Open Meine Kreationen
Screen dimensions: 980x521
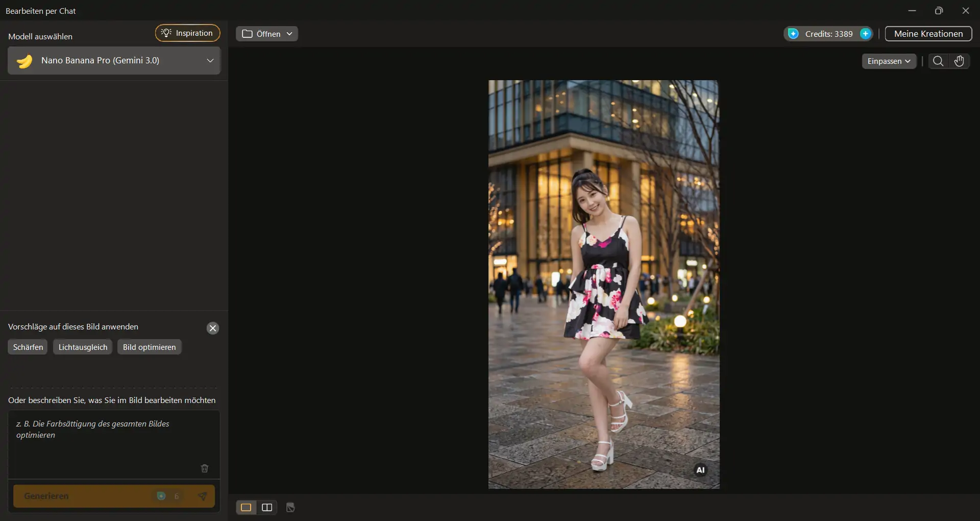928,34
